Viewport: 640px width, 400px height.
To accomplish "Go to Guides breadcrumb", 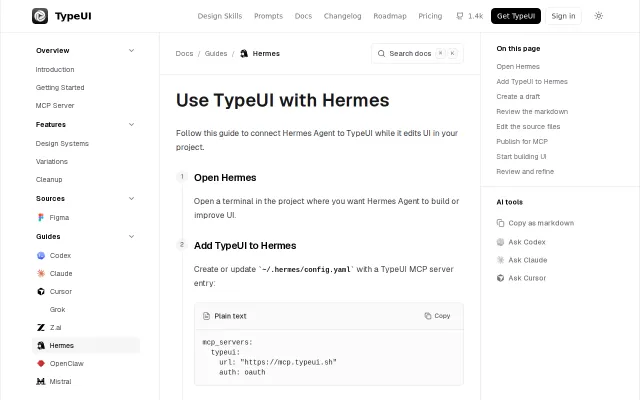I will coord(216,53).
